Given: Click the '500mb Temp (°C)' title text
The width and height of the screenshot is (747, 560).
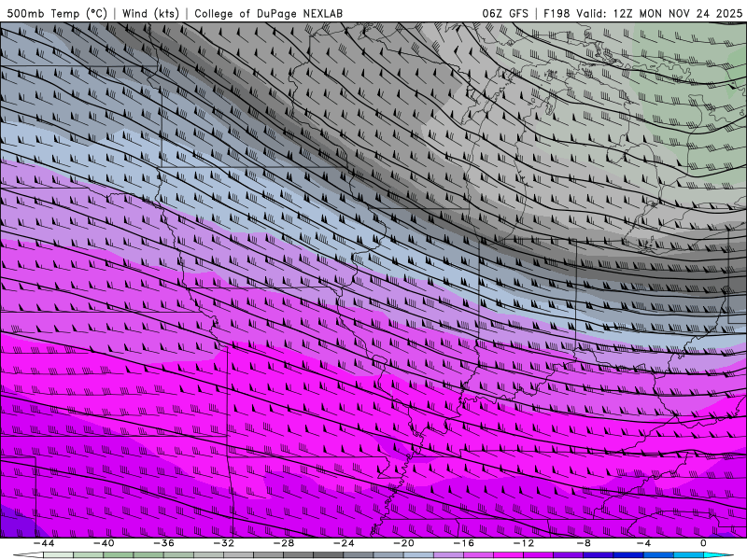Looking at the screenshot, I should (57, 13).
